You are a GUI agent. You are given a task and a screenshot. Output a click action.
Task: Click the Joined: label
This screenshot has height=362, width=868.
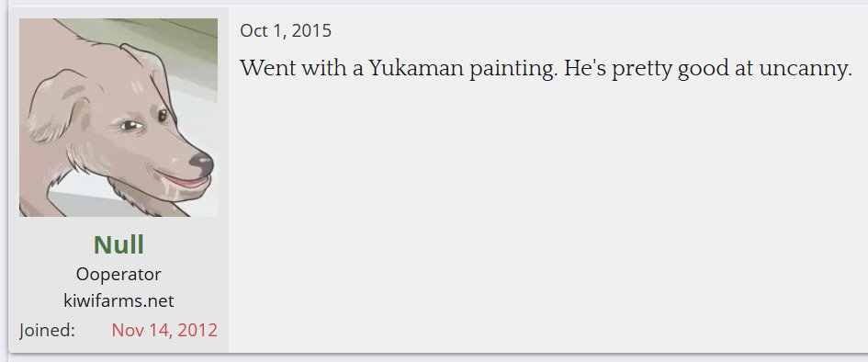(x=47, y=330)
